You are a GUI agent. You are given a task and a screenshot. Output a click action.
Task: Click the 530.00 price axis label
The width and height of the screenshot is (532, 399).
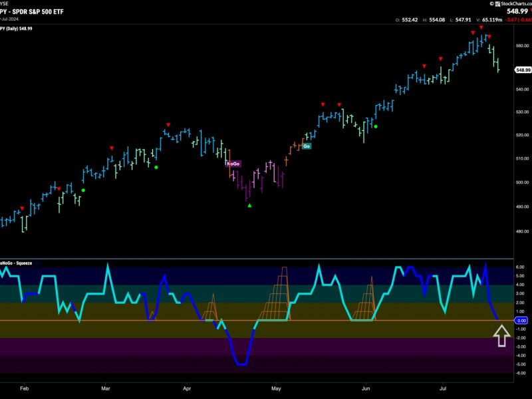tap(522, 112)
